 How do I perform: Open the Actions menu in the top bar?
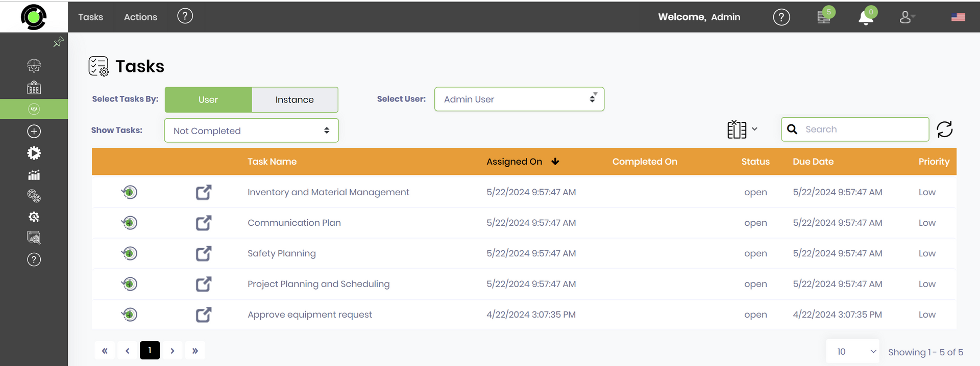(x=140, y=17)
